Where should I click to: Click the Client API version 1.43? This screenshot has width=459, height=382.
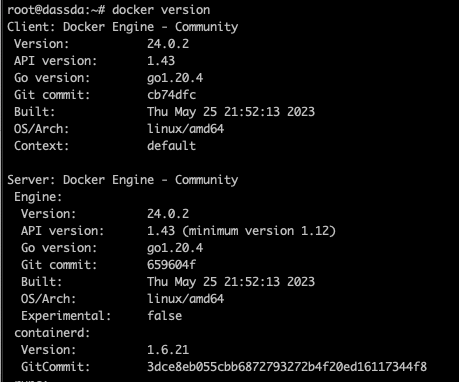coord(161,61)
